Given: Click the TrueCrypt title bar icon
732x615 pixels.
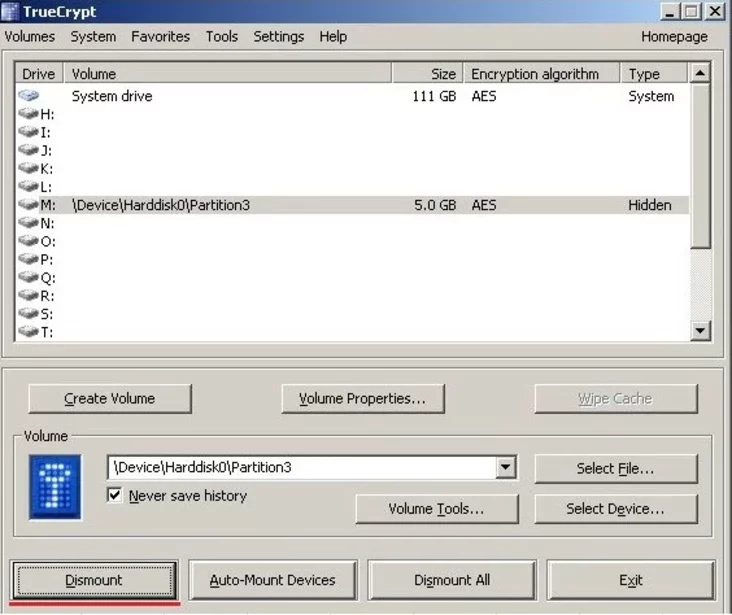Looking at the screenshot, I should [11, 11].
